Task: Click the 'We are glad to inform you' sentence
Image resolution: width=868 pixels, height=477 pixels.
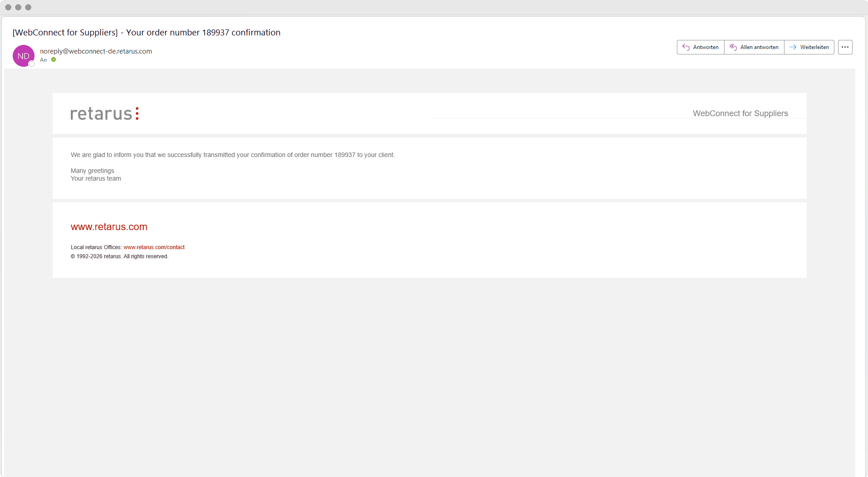Action: pos(232,155)
